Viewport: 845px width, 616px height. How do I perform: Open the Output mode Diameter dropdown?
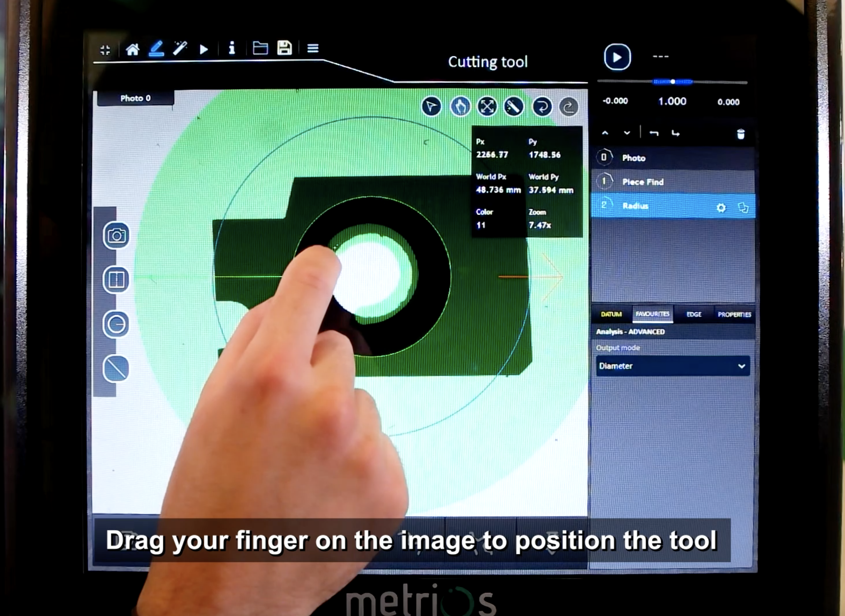pyautogui.click(x=673, y=366)
